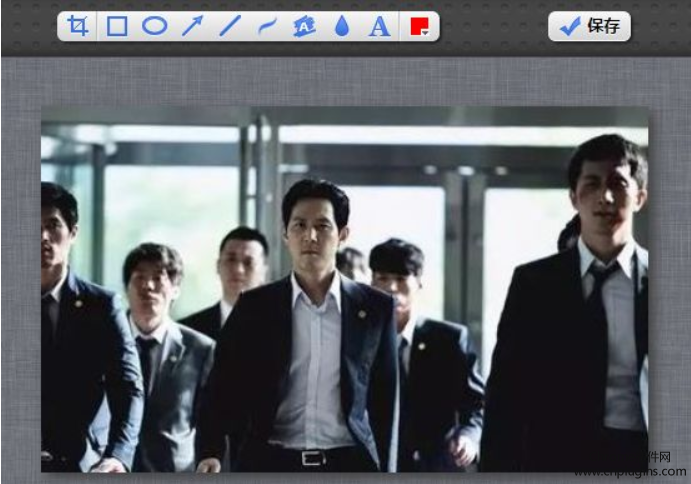
Task: Select the Arrow drawing tool
Action: (193, 26)
